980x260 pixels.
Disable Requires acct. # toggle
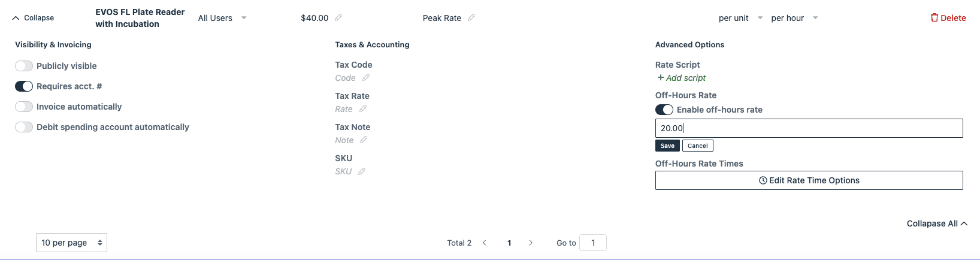point(24,86)
